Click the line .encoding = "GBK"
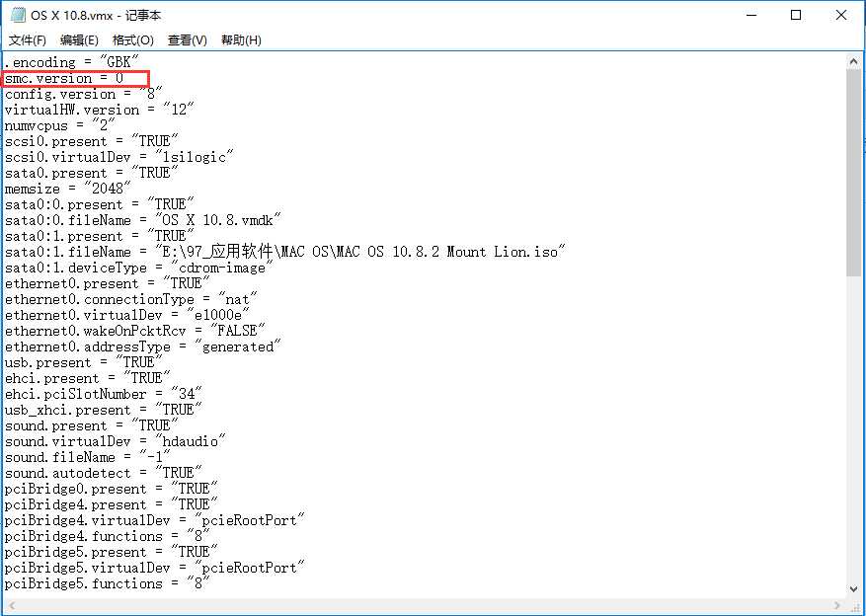This screenshot has height=616, width=866. click(x=72, y=62)
